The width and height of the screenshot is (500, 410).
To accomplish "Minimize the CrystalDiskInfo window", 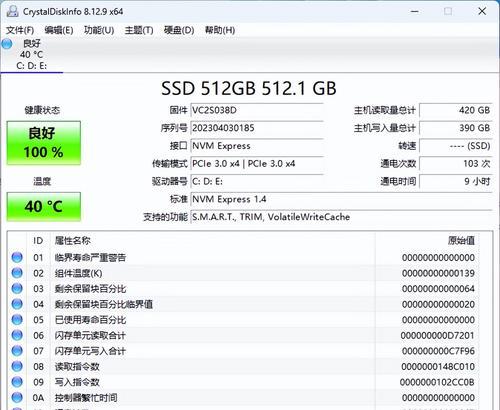I will (x=414, y=11).
